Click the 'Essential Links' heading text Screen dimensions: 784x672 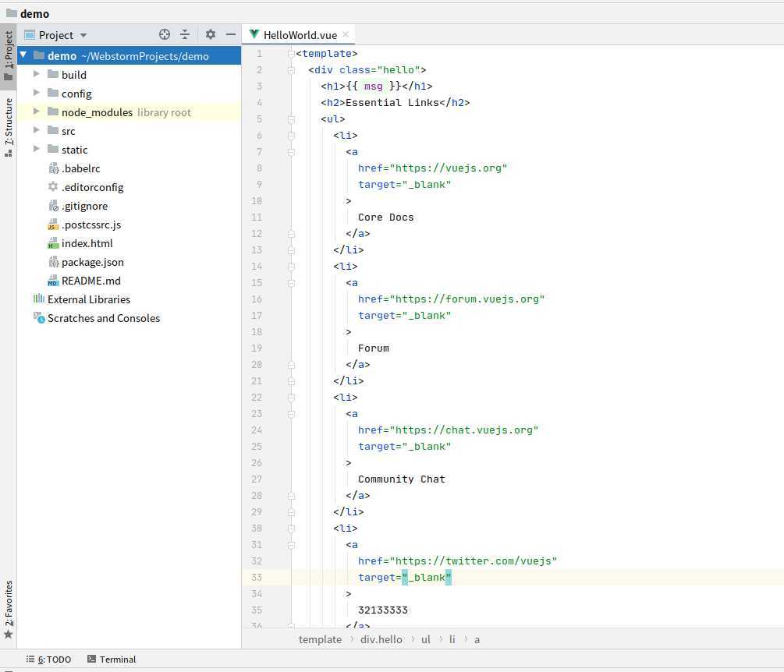pos(392,102)
